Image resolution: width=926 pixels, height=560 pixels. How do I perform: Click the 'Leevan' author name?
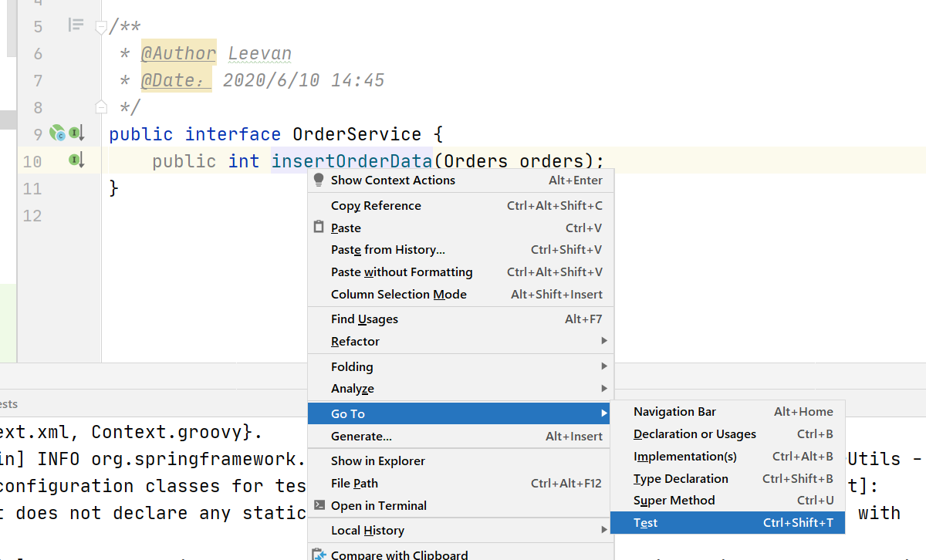[x=260, y=54]
